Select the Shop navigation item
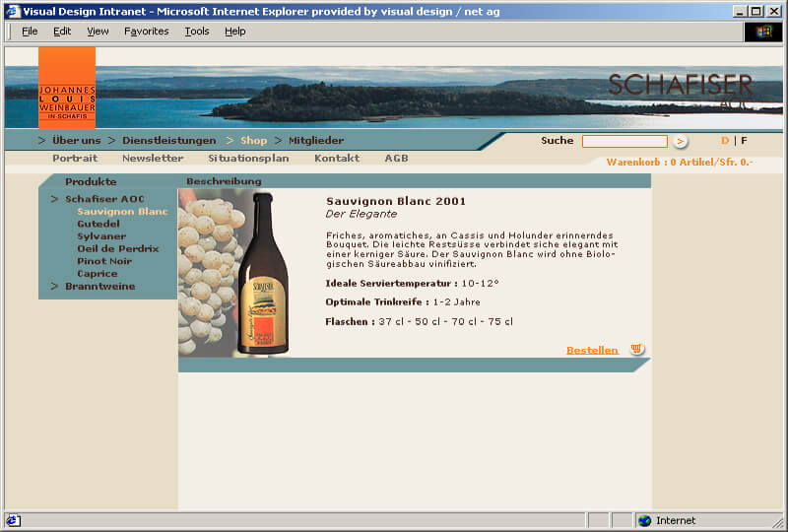The width and height of the screenshot is (788, 532). coord(254,140)
